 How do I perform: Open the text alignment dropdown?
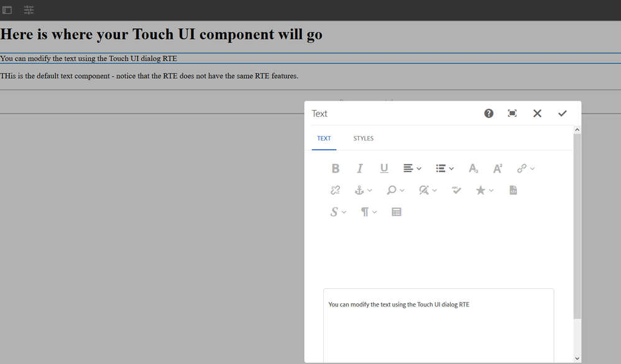tap(412, 168)
